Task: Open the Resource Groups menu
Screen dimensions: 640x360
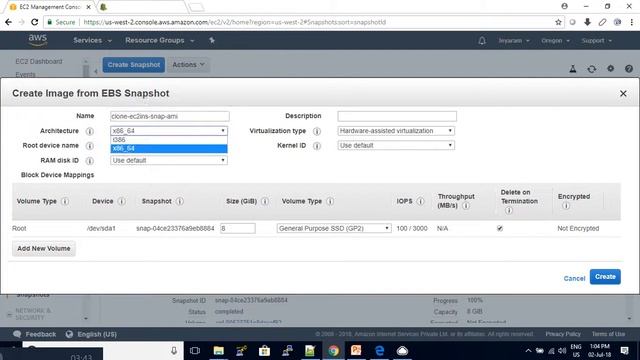Action: point(160,40)
